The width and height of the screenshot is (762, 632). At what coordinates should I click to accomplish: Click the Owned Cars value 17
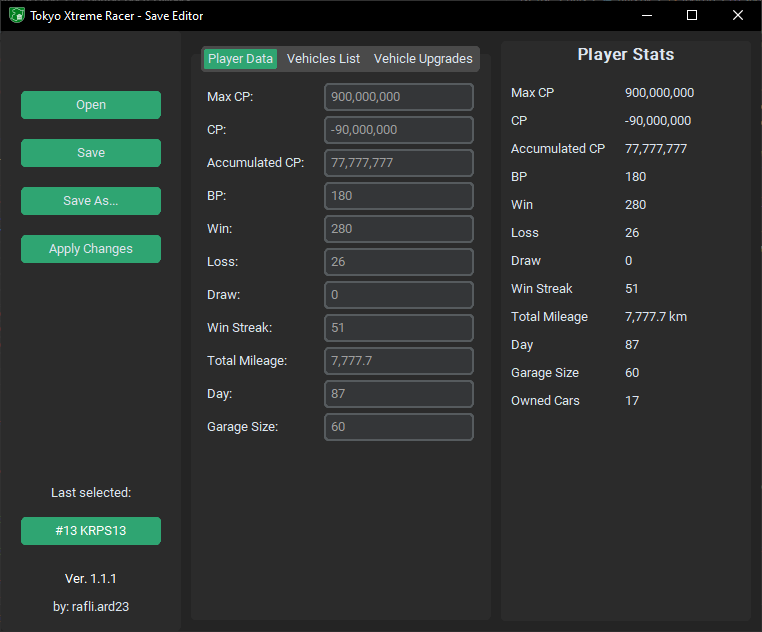tap(632, 401)
